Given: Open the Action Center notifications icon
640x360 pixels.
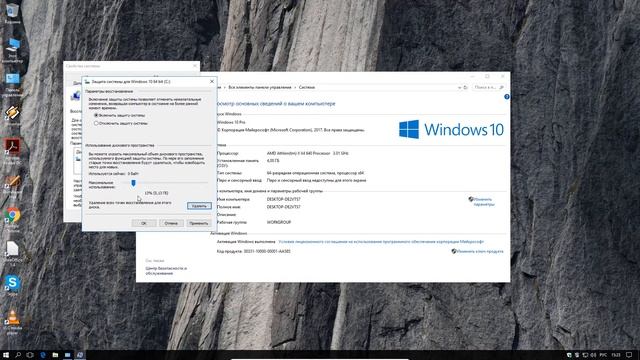Looking at the screenshot, I should click(x=629, y=355).
